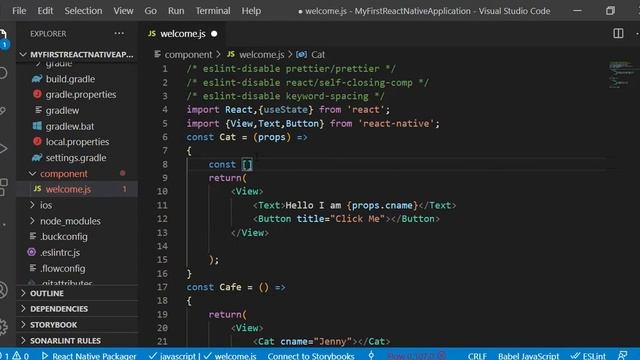Click the status bar pin icon after Storybooks
Viewport: 640px width, 360px height.
(x=371, y=356)
